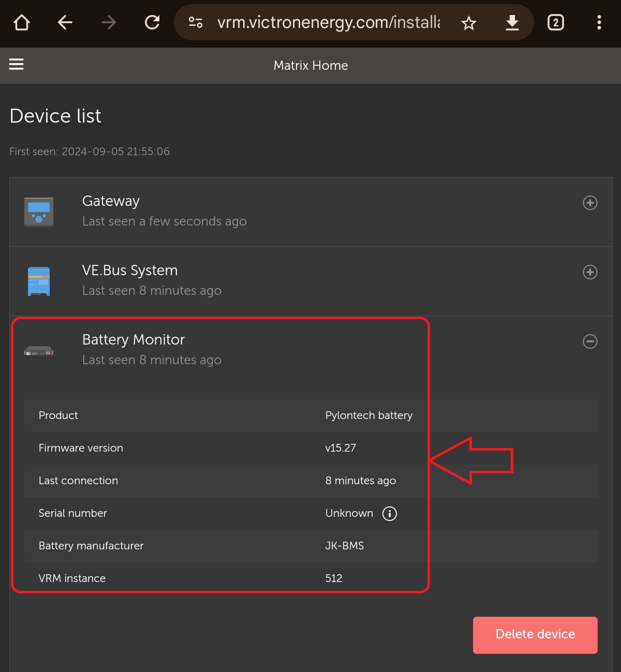
Task: Select the VRM instance value 512
Action: coord(334,578)
